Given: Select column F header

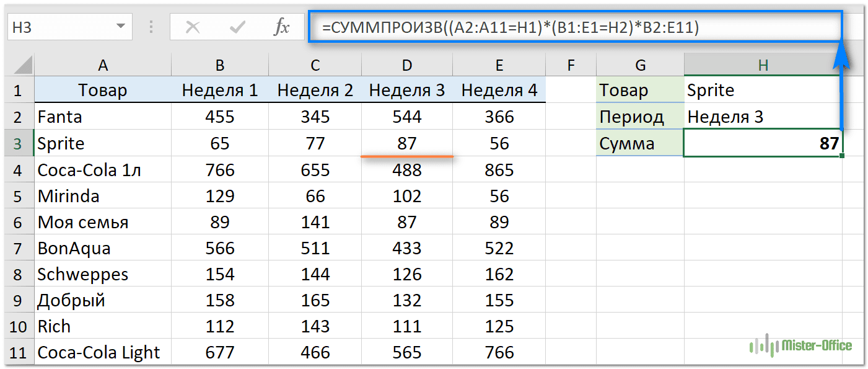Looking at the screenshot, I should click(571, 64).
